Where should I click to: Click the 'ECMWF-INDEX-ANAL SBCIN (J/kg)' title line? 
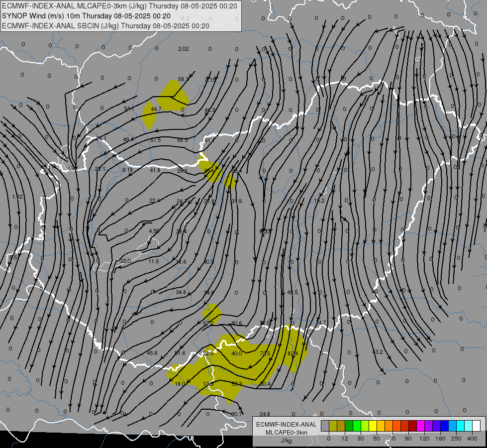click(105, 26)
